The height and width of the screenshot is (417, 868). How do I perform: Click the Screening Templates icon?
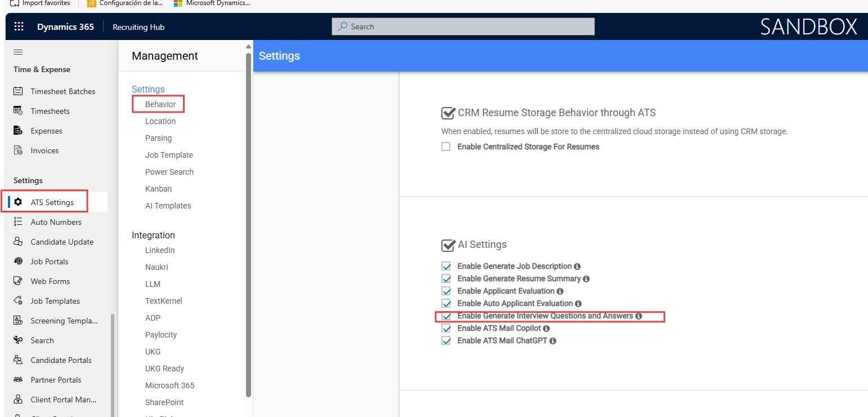18,321
